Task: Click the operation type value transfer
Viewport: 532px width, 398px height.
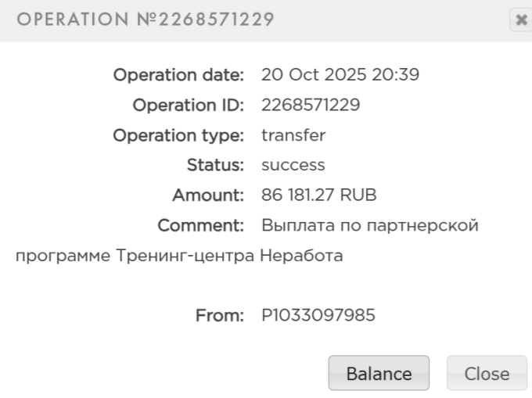Action: [293, 135]
